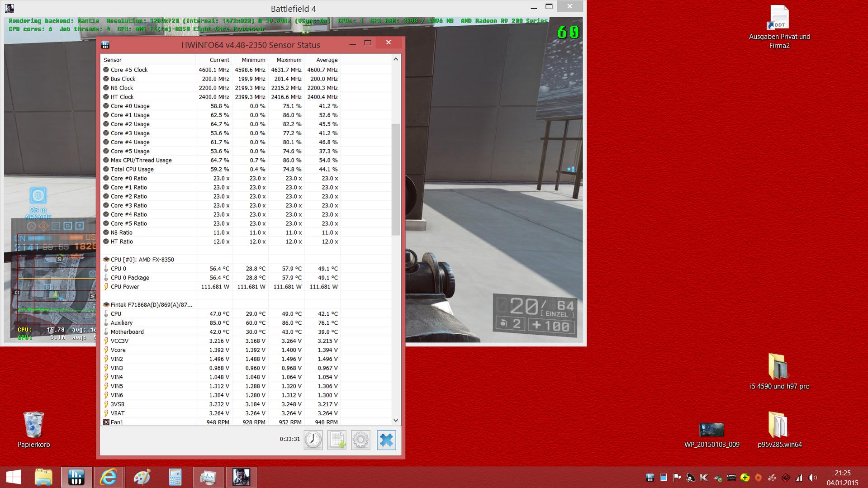Click the volume speaker tray icon

(x=813, y=478)
